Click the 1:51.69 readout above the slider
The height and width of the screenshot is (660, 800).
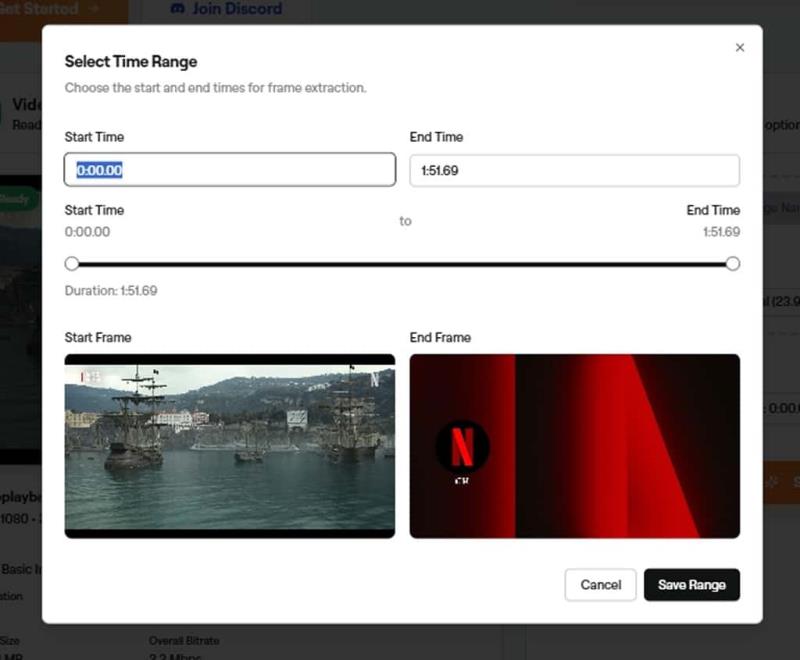pos(720,232)
